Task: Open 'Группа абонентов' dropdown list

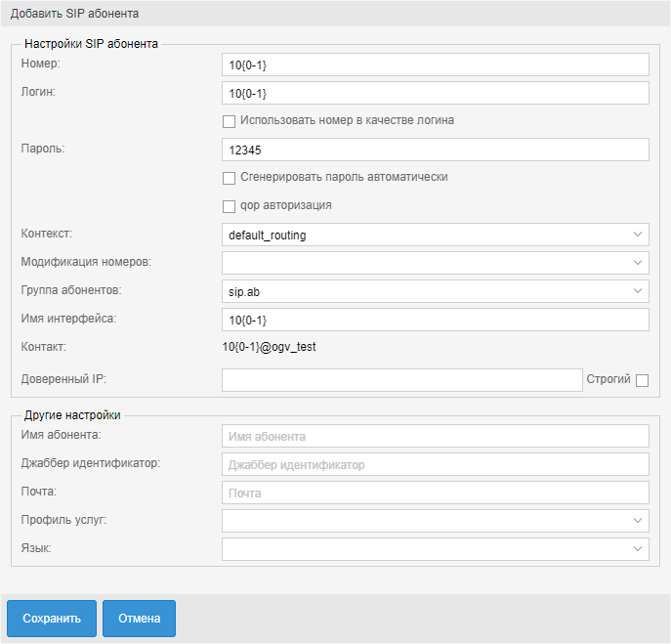Action: tap(435, 291)
